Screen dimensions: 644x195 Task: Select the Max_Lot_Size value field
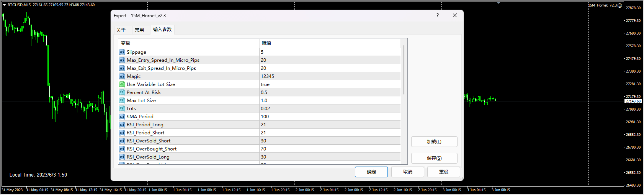click(330, 101)
